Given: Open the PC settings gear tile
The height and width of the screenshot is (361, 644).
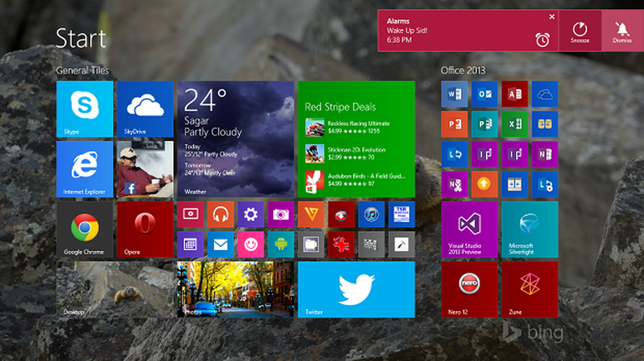Looking at the screenshot, I should coord(251,214).
